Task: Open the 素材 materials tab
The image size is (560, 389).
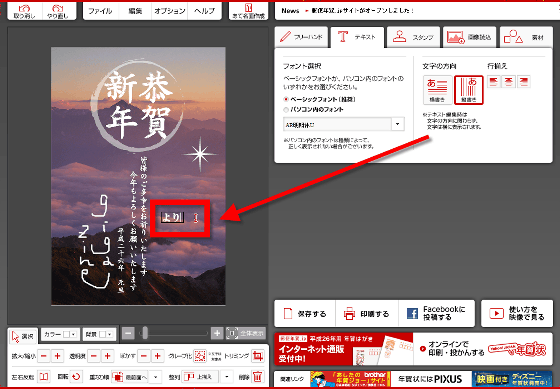Action: coord(526,37)
